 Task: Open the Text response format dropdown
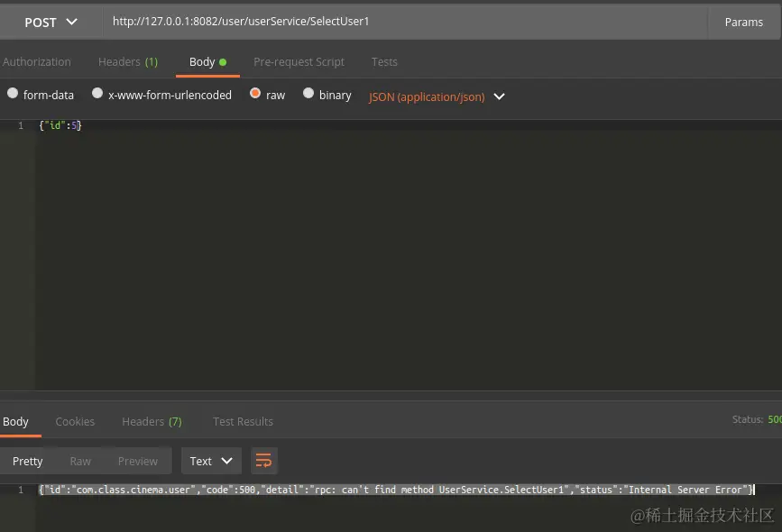pyautogui.click(x=210, y=461)
